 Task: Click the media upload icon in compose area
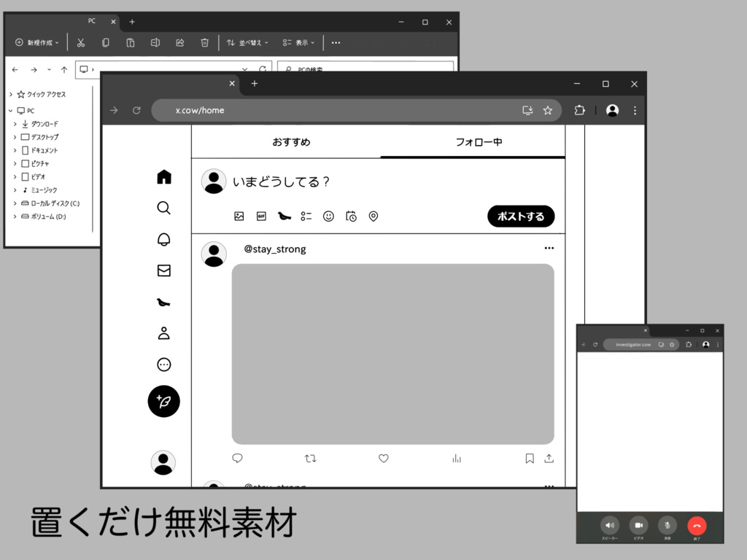(239, 216)
